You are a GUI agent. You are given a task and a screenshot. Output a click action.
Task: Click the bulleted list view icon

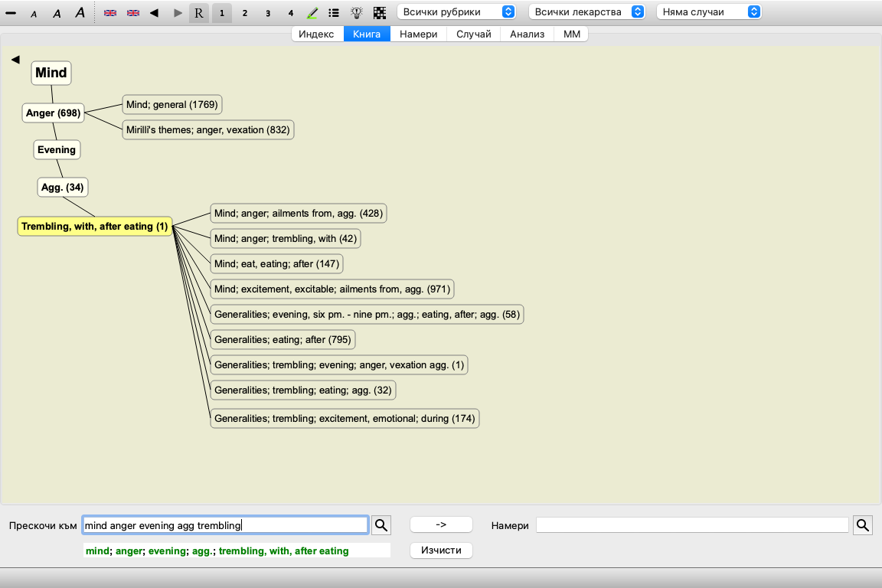334,13
